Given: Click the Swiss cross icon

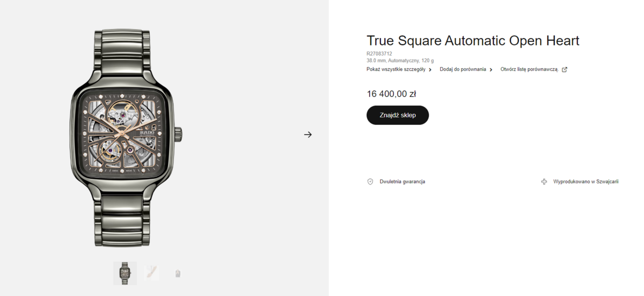Looking at the screenshot, I should (x=544, y=182).
